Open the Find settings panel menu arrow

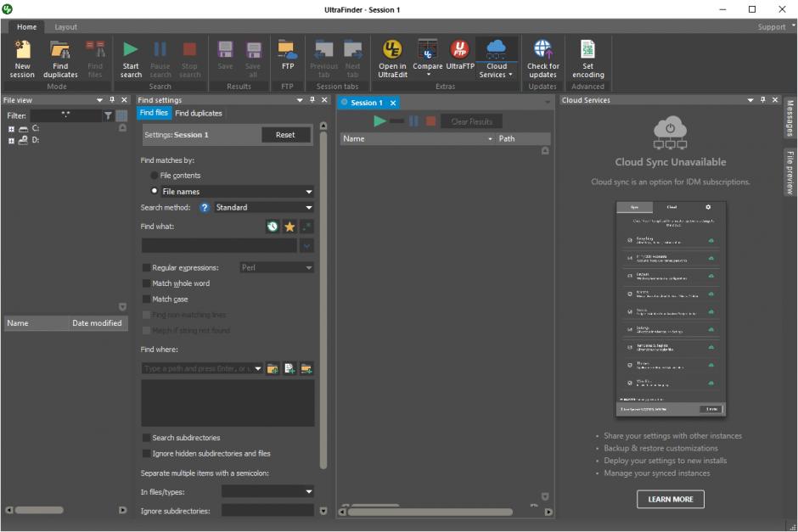point(301,99)
